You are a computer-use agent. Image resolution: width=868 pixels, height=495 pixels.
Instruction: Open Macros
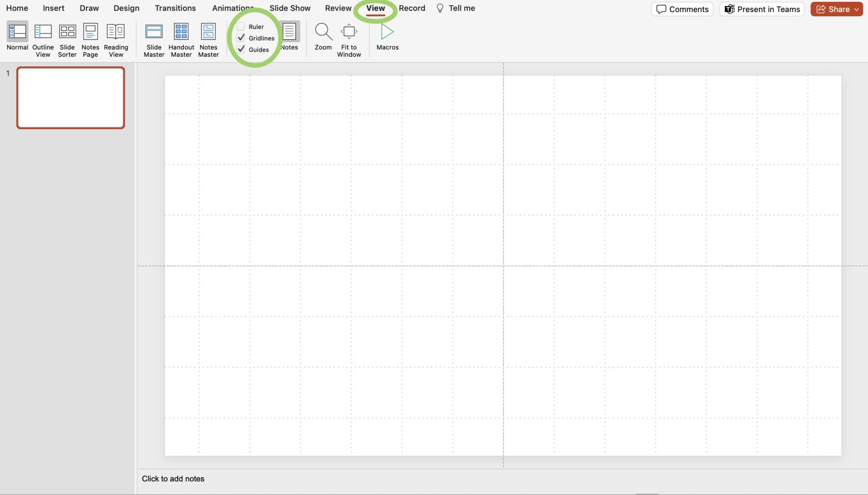[387, 37]
